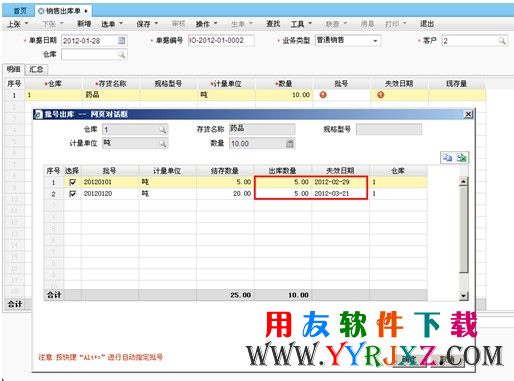This screenshot has width=514, height=381.
Task: Click the copy-pages icon above the batch grid
Action: tap(447, 157)
